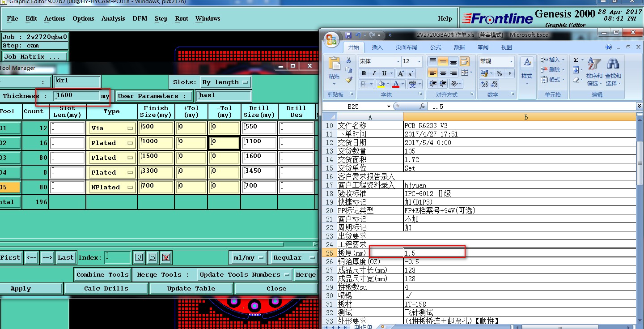
Task: Apply top vertical alignment
Action: click(x=432, y=61)
